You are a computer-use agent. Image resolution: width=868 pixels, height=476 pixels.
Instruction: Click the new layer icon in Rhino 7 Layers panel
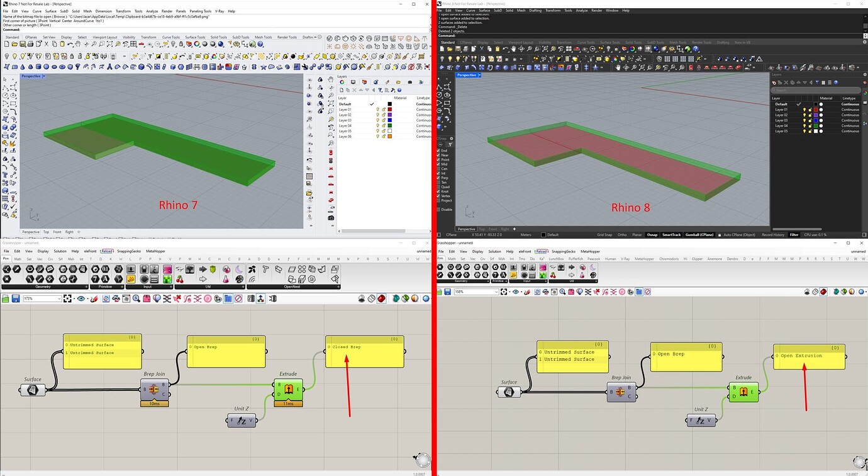[x=342, y=89]
